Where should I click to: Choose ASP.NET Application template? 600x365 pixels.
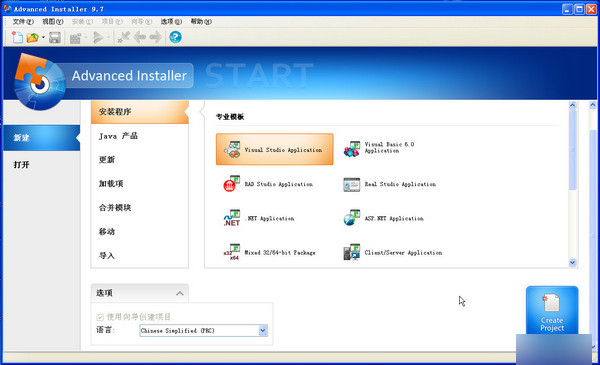383,218
